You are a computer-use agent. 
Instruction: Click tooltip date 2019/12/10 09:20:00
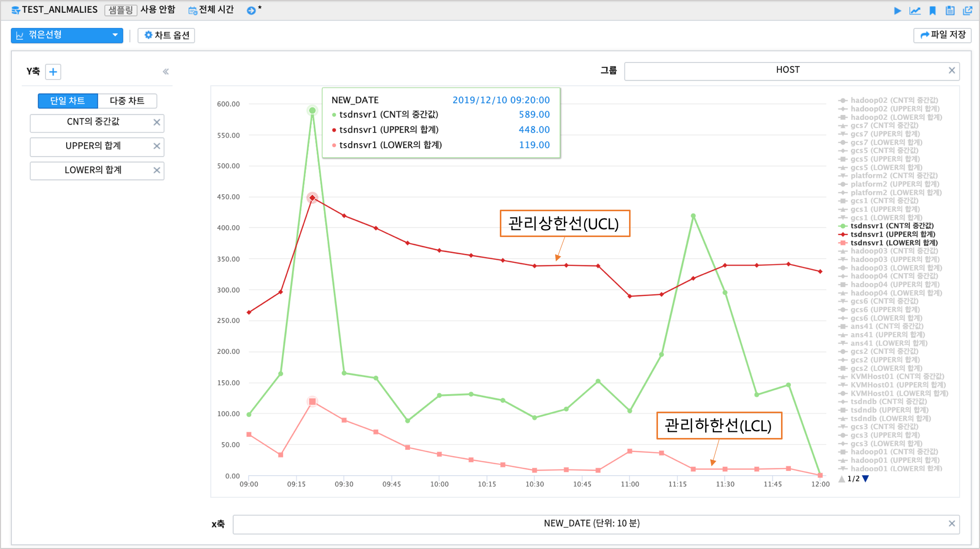pos(501,100)
